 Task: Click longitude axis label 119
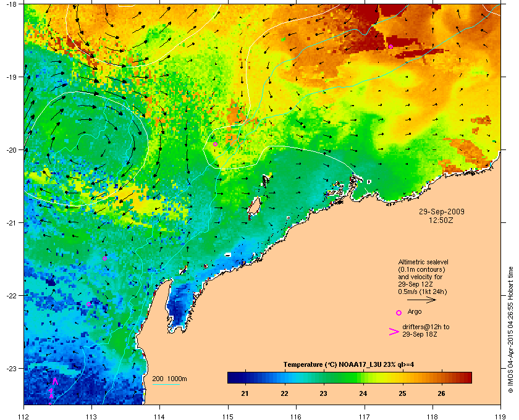pos(500,416)
